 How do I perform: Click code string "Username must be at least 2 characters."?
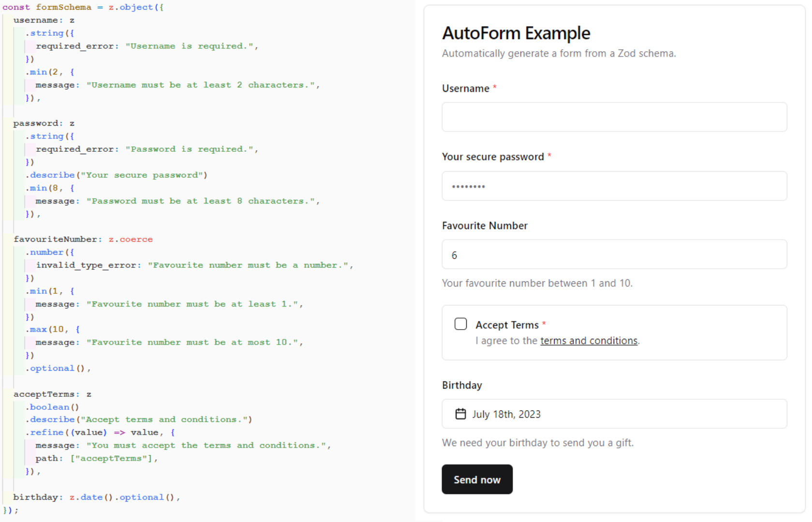(x=201, y=85)
